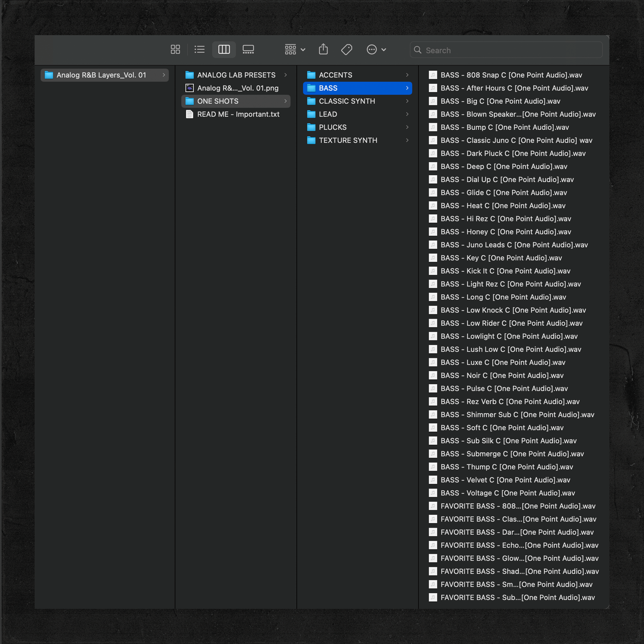Select READ ME - Important.txt file

point(238,114)
